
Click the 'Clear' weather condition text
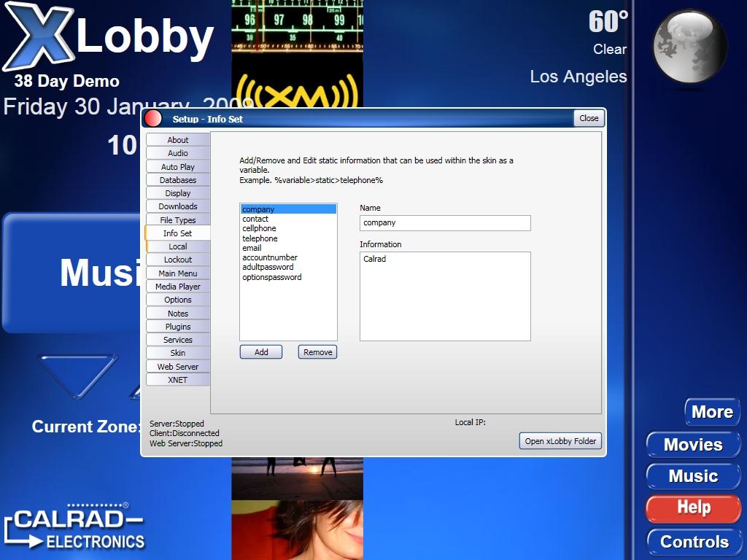(x=610, y=49)
